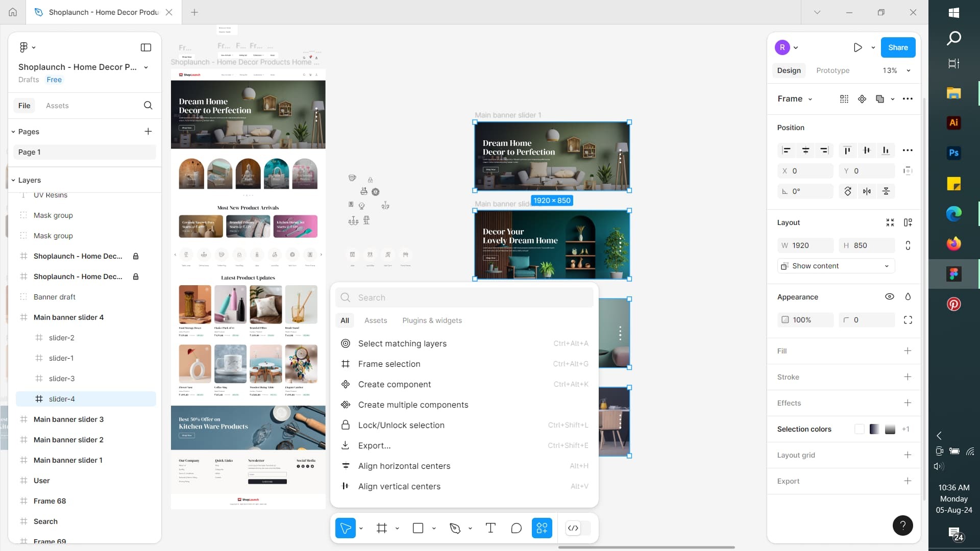
Task: Collapse the Pages section
Action: coord(13,132)
